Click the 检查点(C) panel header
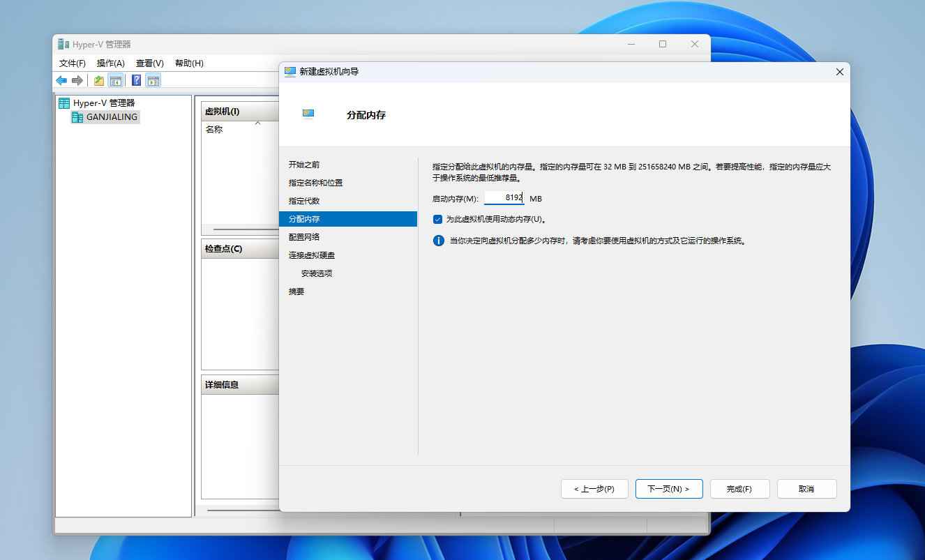The height and width of the screenshot is (560, 925). [x=241, y=249]
